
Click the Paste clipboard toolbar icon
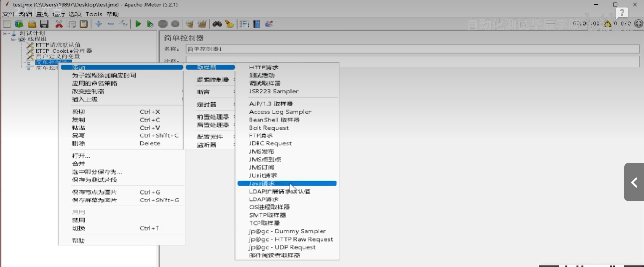pos(84,24)
